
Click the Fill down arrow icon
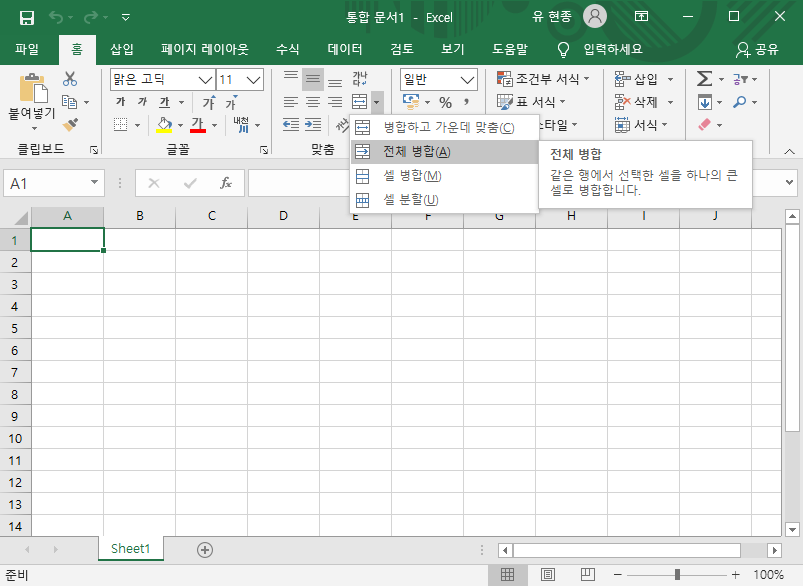(705, 102)
